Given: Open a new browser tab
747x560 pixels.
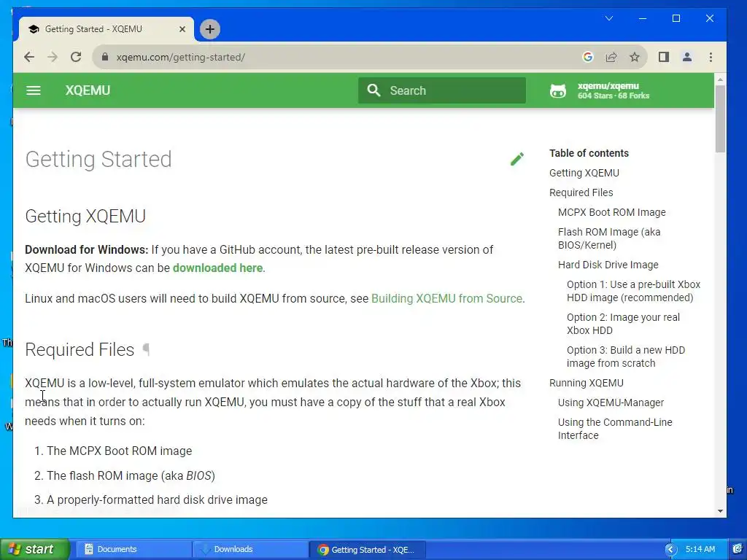Looking at the screenshot, I should click(x=209, y=29).
